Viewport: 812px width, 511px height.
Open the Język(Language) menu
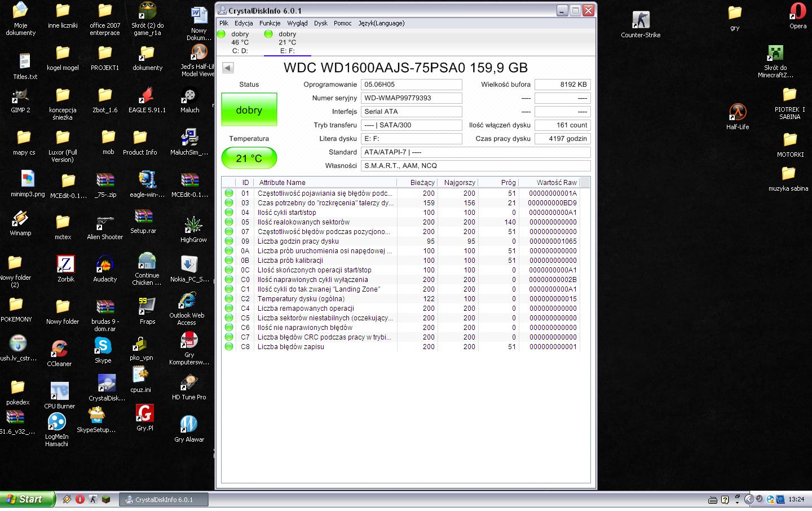381,23
